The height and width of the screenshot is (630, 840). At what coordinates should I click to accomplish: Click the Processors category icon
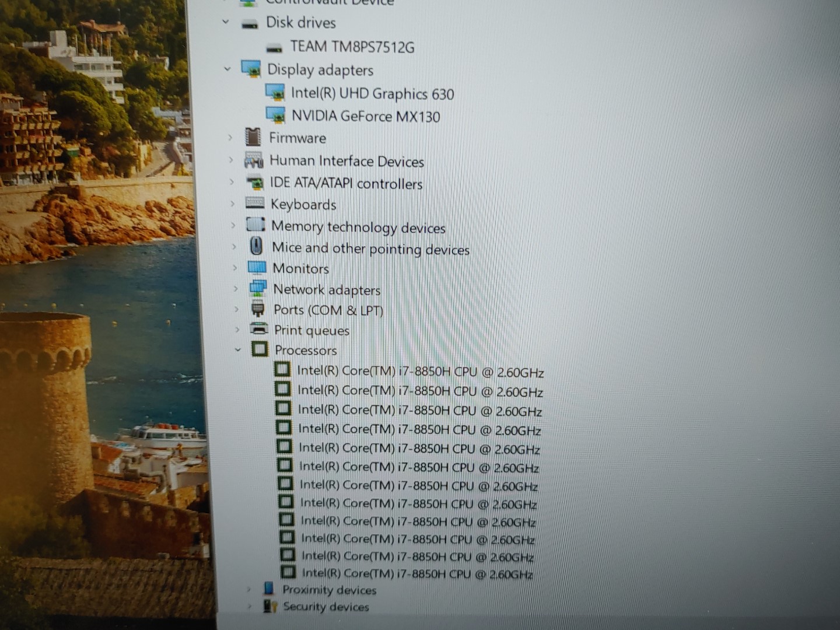click(260, 349)
